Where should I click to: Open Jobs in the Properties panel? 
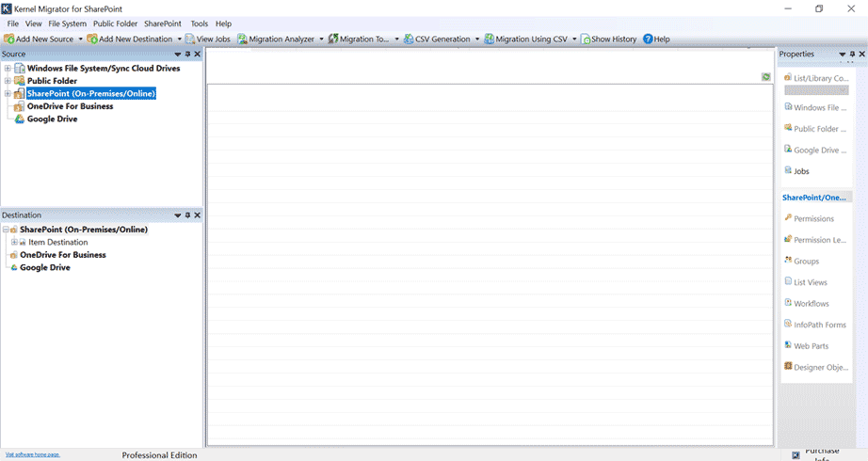click(797, 171)
